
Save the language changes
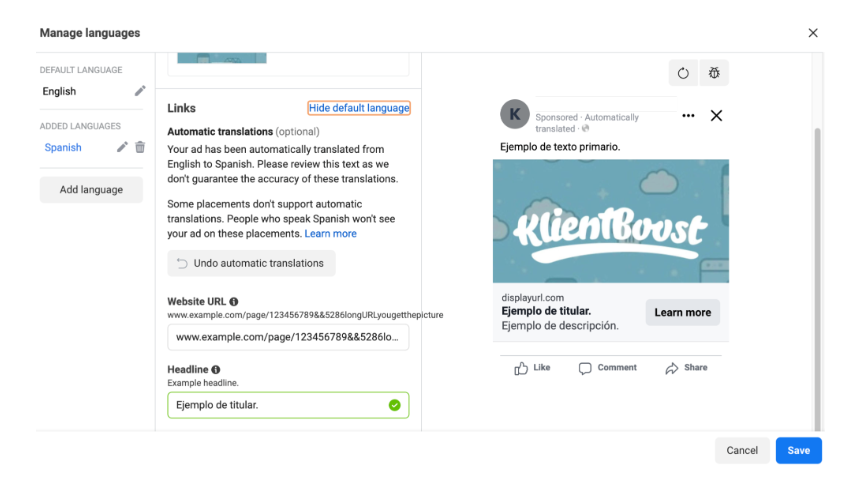(799, 450)
